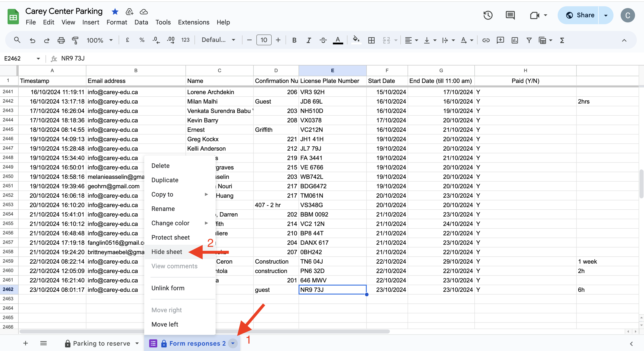Click the create filter icon

[529, 40]
